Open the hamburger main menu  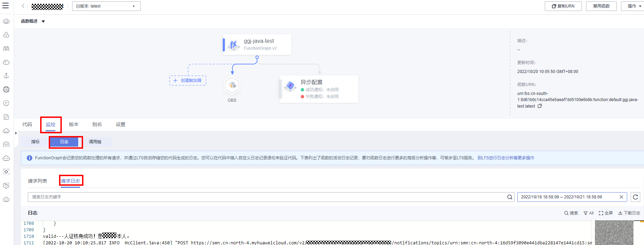(x=5, y=6)
